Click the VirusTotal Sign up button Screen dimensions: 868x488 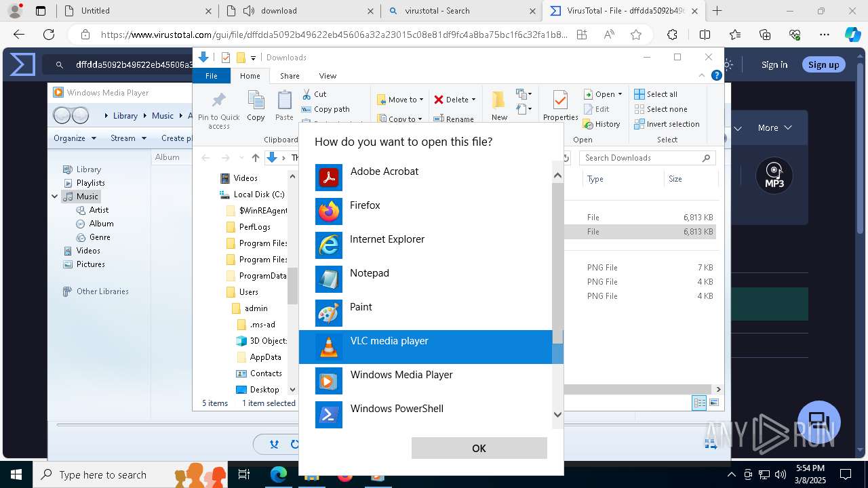[x=824, y=64]
